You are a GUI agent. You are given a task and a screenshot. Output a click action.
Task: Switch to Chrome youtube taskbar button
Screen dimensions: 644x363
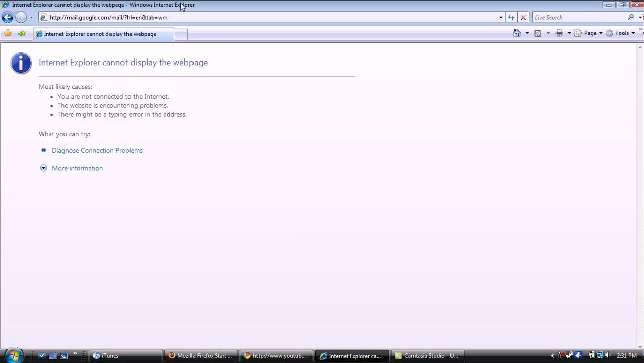277,356
